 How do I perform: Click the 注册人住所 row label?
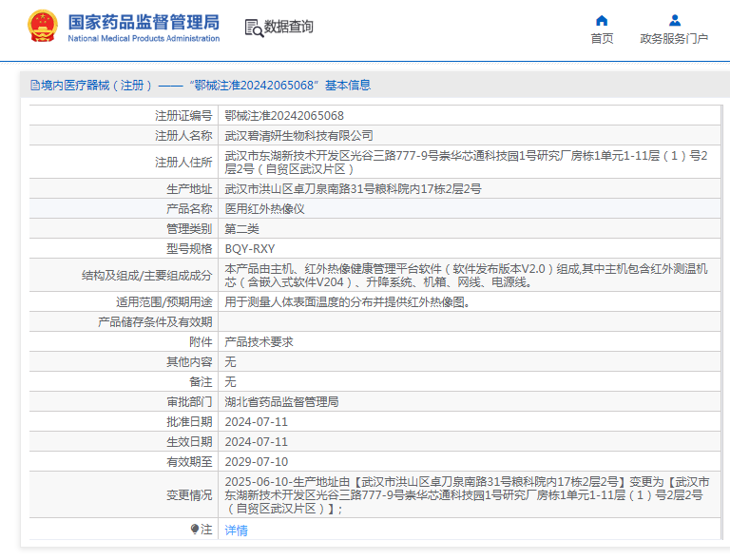pos(183,162)
